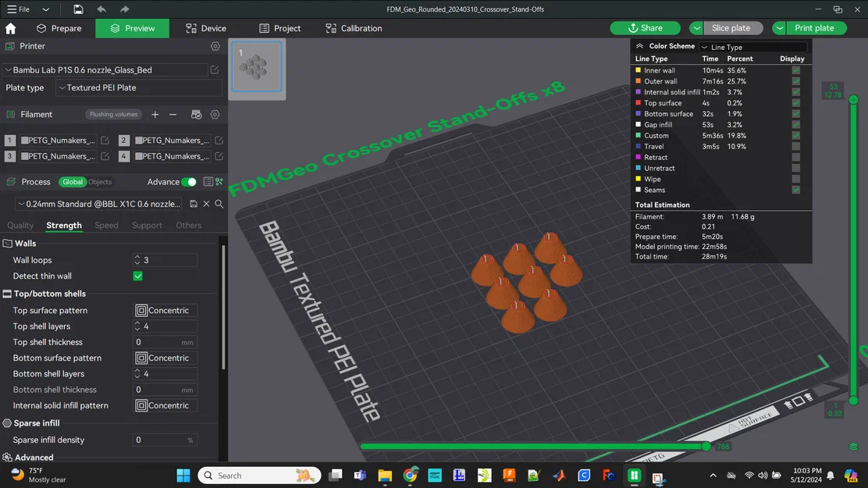Click the compare presets icon
Screen dimensions: 868x488
click(x=220, y=182)
